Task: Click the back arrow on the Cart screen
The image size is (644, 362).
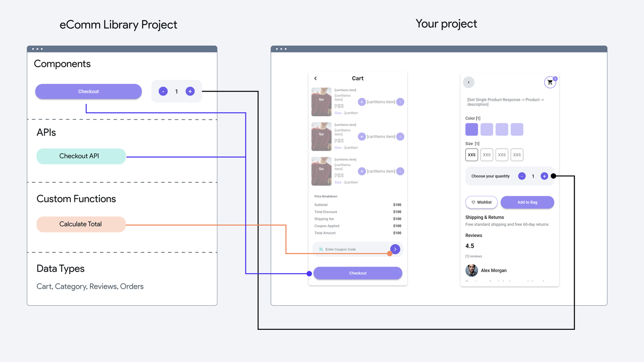Action: click(316, 78)
